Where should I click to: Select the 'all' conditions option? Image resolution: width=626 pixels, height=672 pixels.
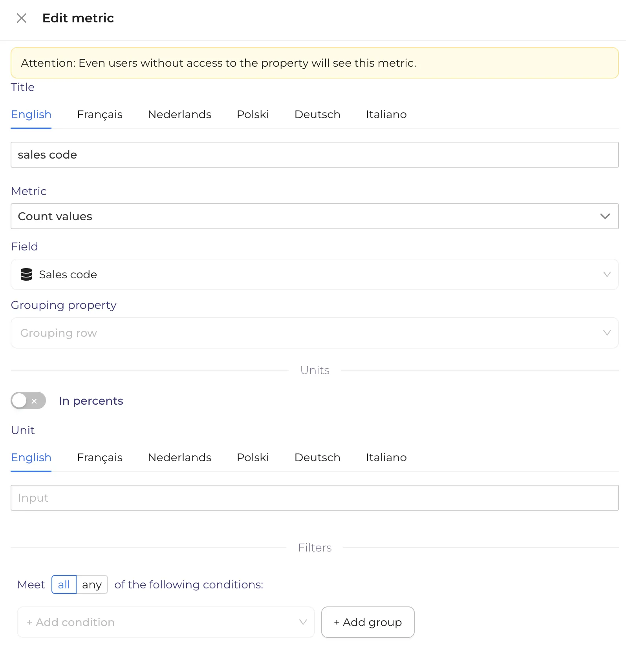tap(64, 584)
